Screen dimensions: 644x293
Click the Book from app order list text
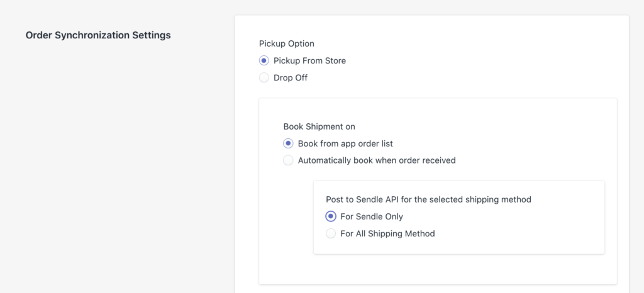[345, 143]
